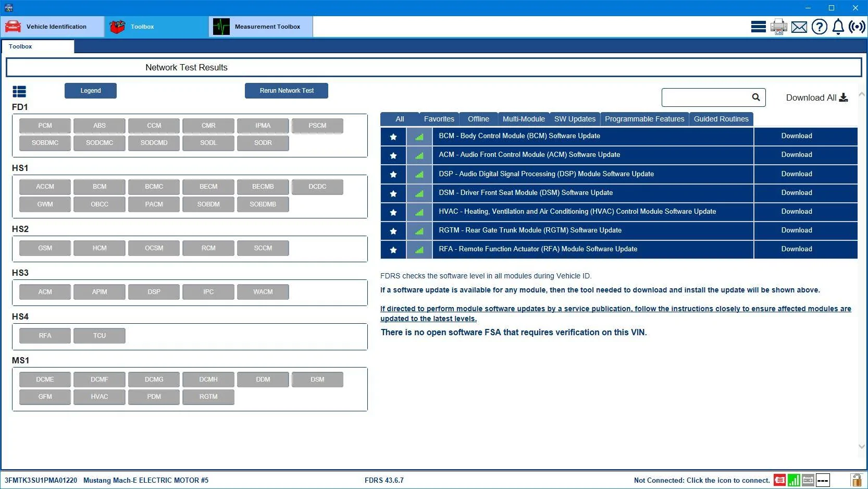The image size is (868, 489).
Task: Click the Download All arrow icon
Action: point(844,97)
